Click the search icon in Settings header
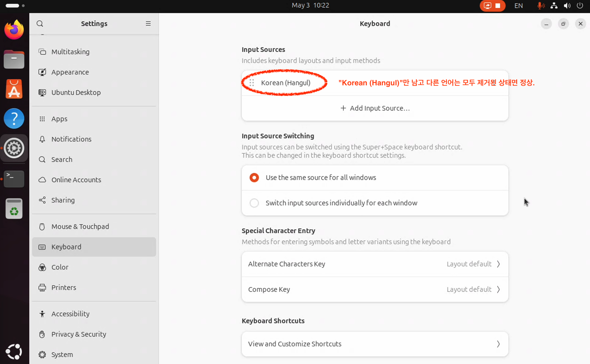 [40, 24]
